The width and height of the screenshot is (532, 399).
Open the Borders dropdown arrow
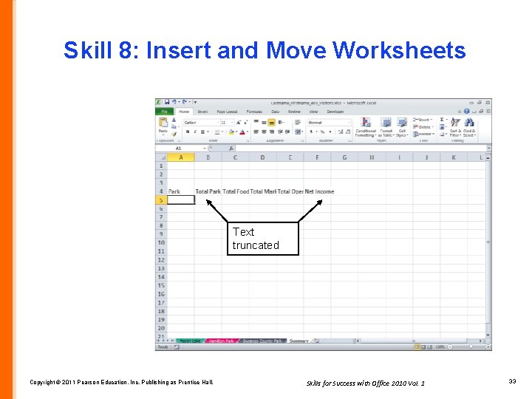click(x=222, y=132)
